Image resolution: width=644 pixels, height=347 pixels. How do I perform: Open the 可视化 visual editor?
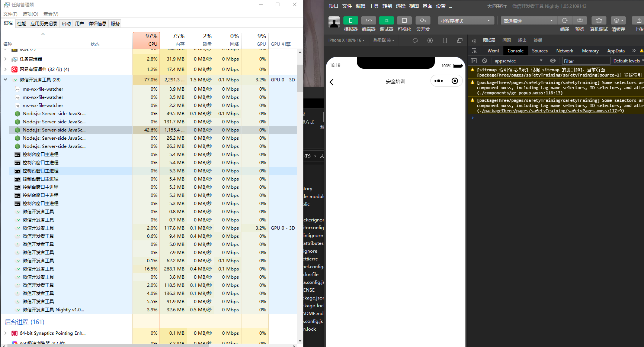(404, 21)
